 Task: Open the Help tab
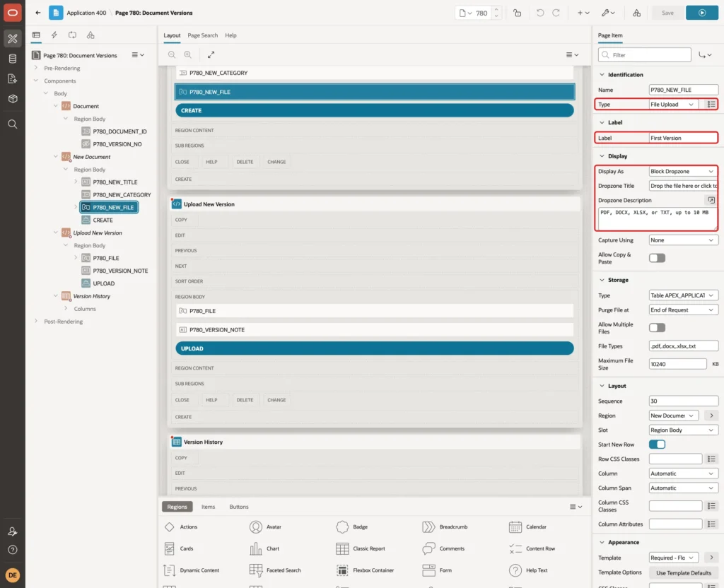point(230,35)
